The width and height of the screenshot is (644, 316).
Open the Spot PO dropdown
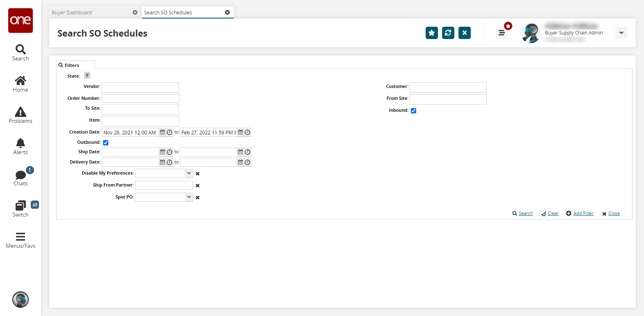click(x=189, y=197)
